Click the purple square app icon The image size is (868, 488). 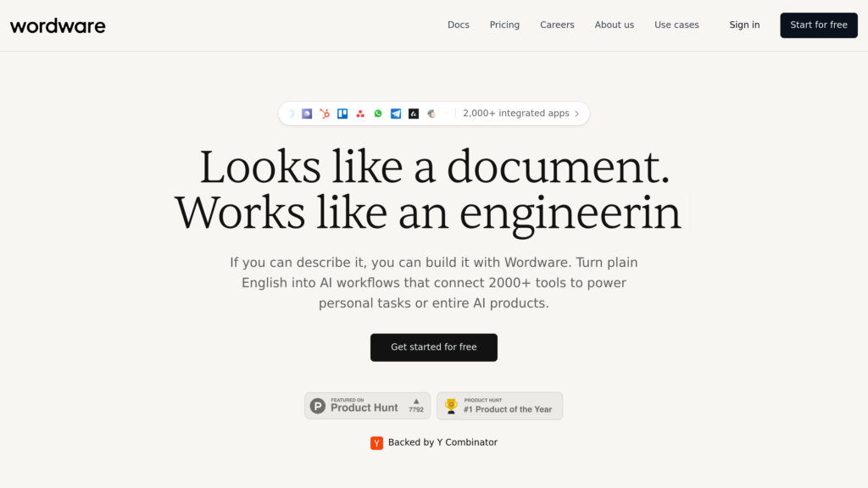[307, 114]
